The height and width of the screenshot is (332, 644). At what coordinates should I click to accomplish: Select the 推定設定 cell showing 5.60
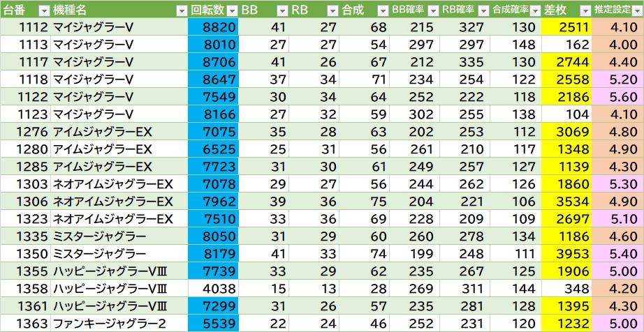tap(617, 96)
